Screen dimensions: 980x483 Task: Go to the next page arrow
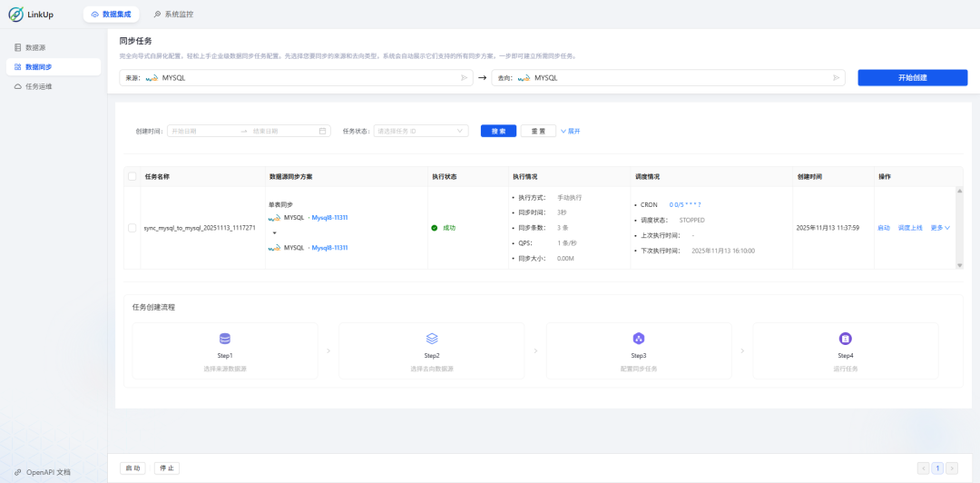pos(952,468)
